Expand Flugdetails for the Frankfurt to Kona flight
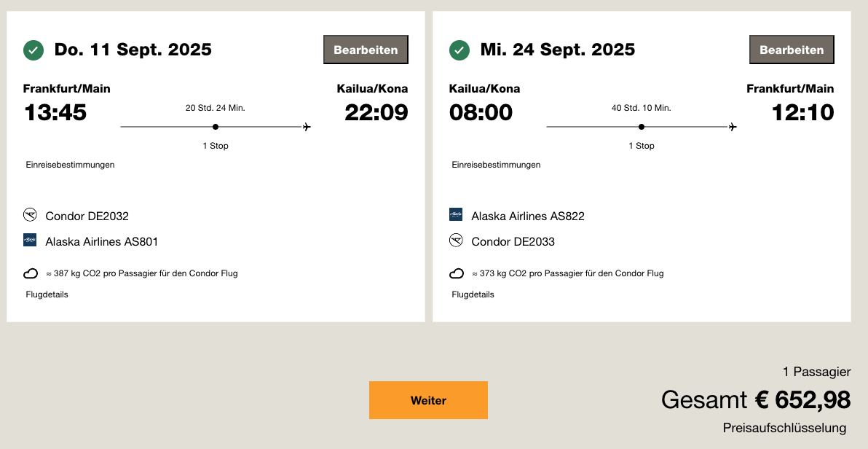The height and width of the screenshot is (449, 868). coord(47,294)
